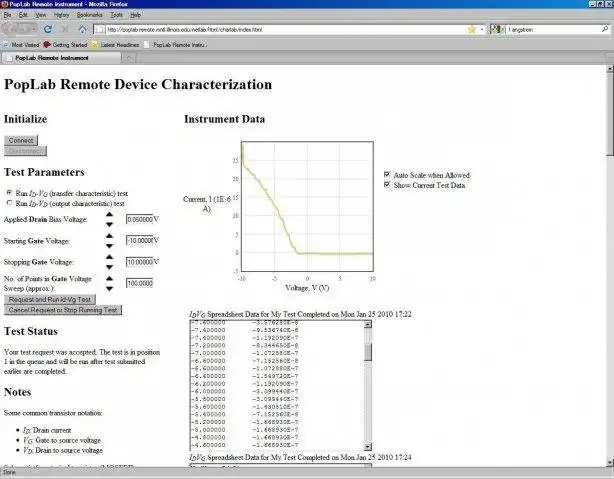
Task: Open the Help menu
Action: pyautogui.click(x=135, y=15)
